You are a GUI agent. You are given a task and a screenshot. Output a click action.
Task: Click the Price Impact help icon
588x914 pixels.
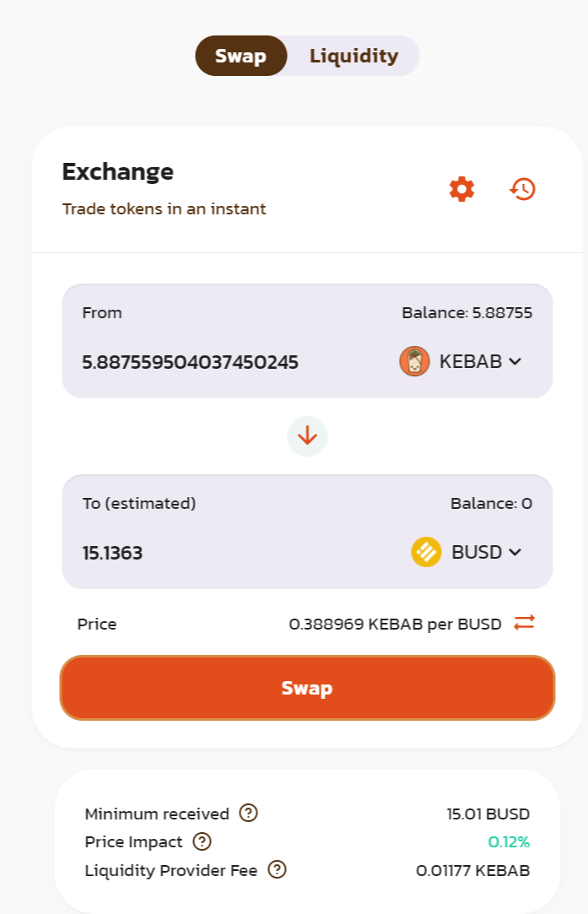202,841
